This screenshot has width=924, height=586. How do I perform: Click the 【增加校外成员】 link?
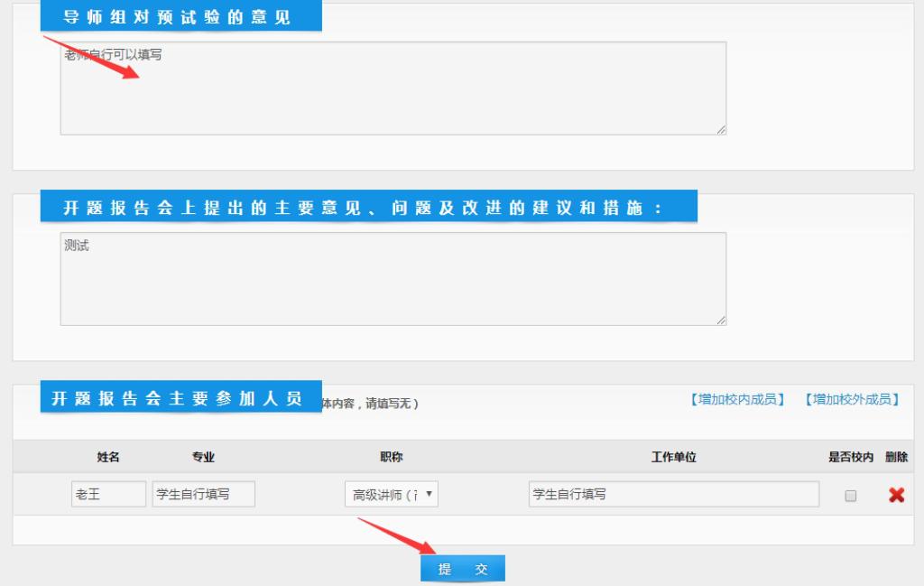coord(852,399)
